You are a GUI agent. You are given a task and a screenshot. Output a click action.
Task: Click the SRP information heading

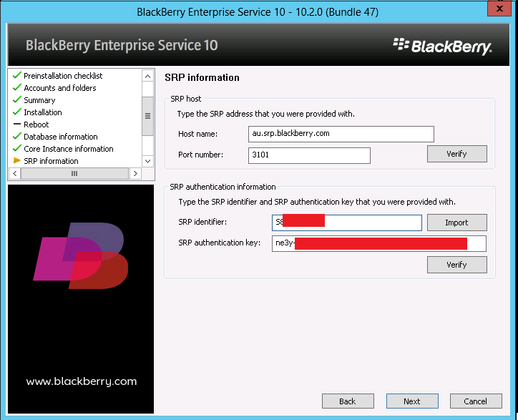coord(202,78)
